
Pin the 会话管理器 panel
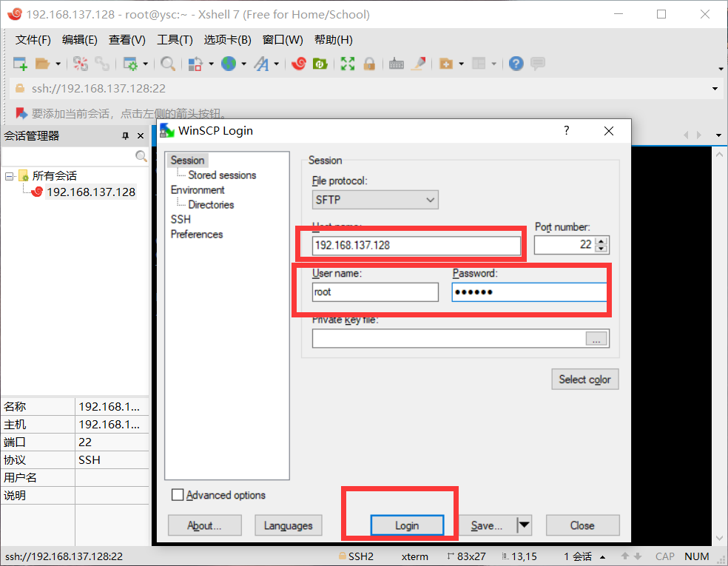(125, 135)
